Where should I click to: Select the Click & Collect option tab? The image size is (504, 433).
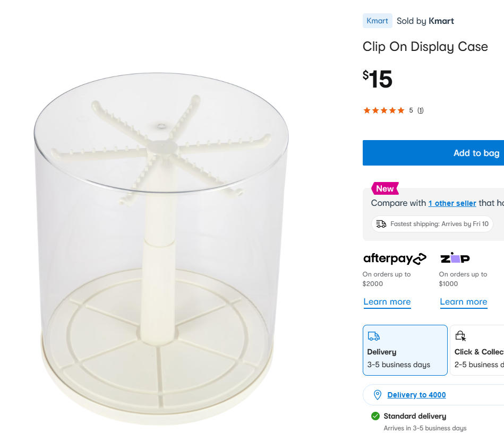point(478,350)
